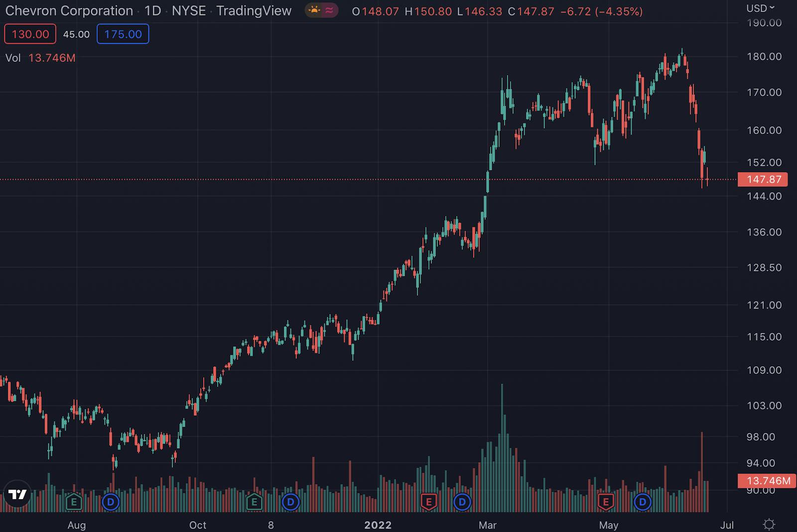This screenshot has width=797, height=532.
Task: Click the red 130.00 sell button
Action: tap(30, 34)
